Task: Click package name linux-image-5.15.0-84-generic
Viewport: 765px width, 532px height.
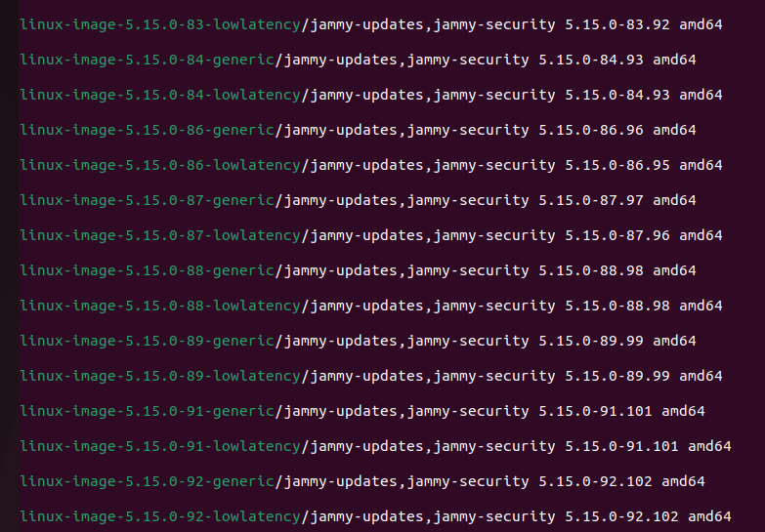Action: point(147,60)
